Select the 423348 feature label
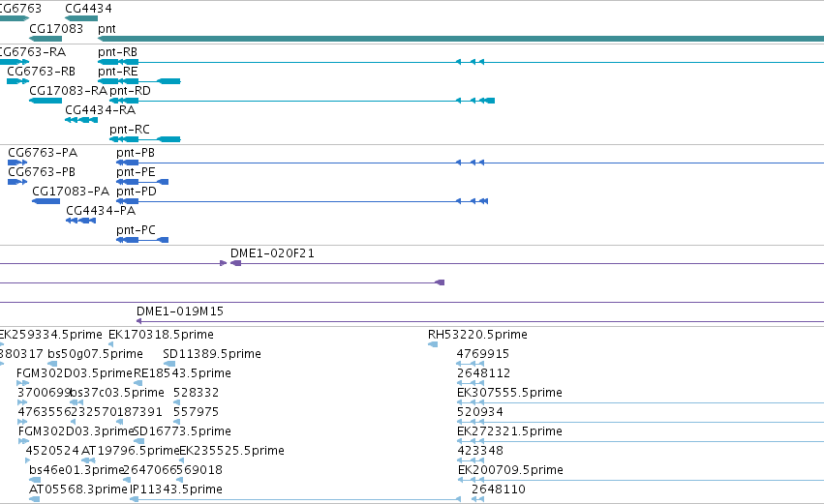 [x=480, y=451]
